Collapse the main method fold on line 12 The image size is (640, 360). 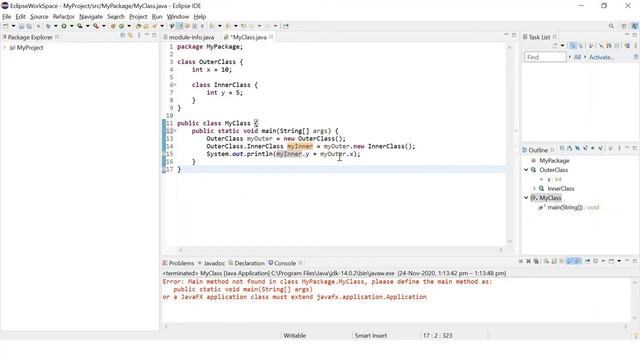coord(175,131)
